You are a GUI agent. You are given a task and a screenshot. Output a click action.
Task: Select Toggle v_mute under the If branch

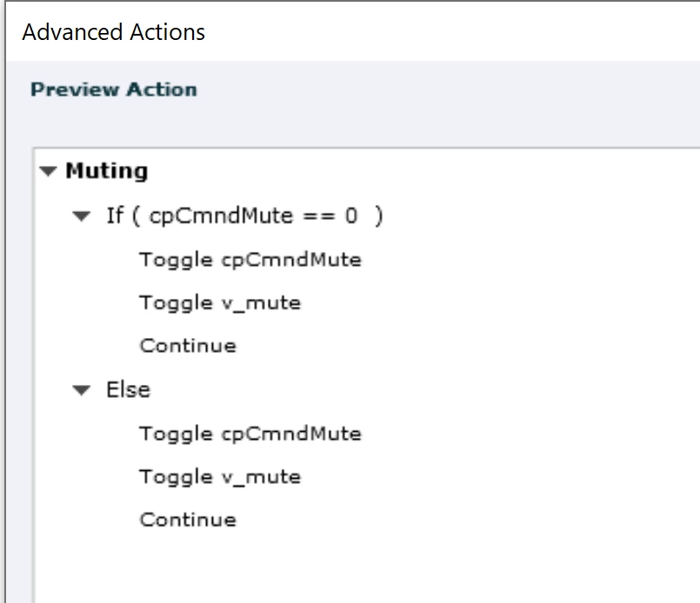[219, 302]
